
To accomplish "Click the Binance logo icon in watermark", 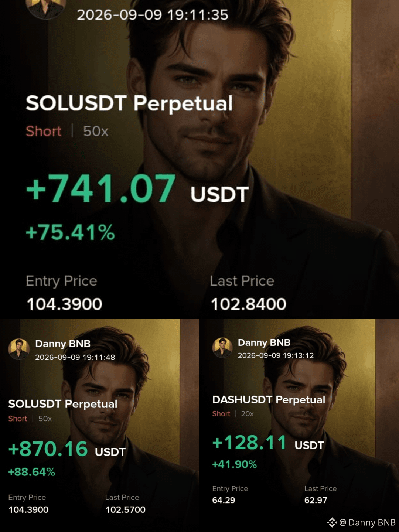I will tap(332, 522).
